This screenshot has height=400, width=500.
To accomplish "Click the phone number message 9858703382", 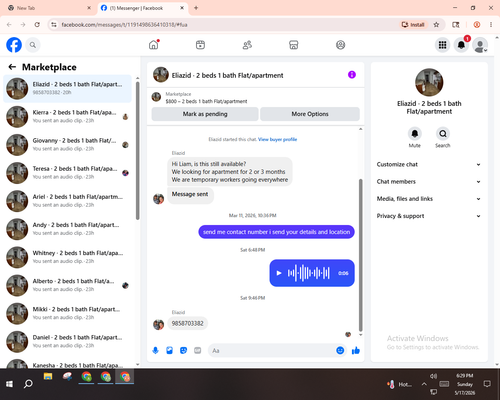I will coord(187,323).
